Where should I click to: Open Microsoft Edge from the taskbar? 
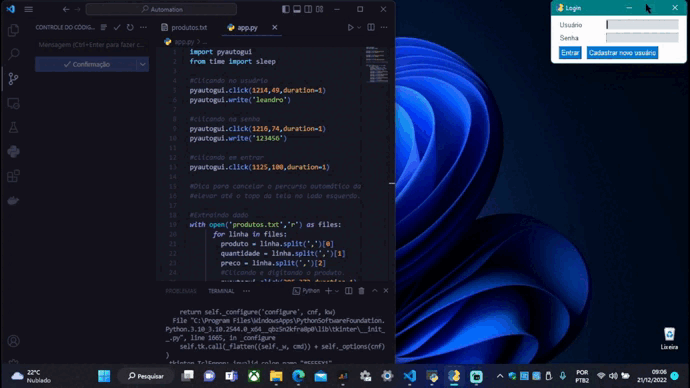(x=298, y=376)
